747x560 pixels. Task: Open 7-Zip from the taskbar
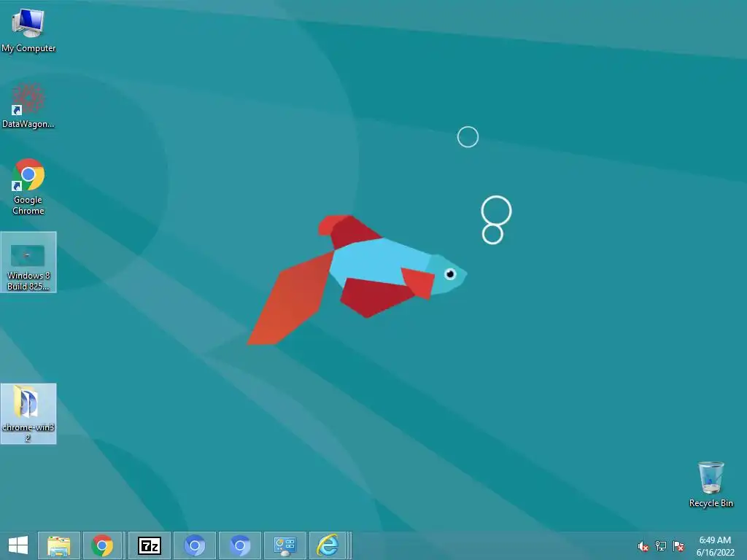(149, 545)
